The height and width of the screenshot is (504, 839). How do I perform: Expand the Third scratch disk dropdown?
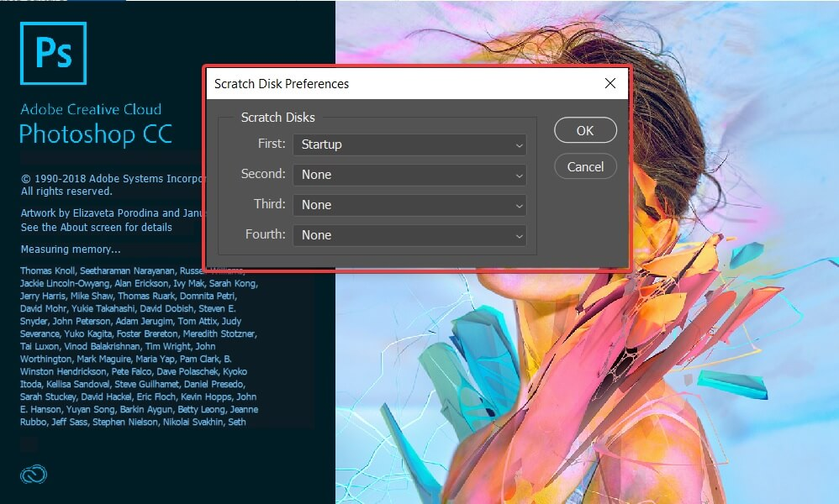tap(409, 204)
